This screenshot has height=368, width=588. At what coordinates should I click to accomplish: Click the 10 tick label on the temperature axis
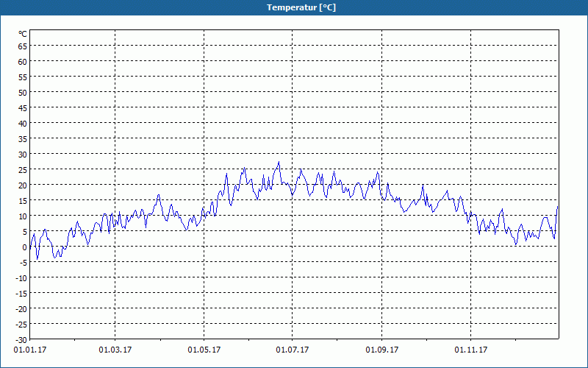[23, 216]
